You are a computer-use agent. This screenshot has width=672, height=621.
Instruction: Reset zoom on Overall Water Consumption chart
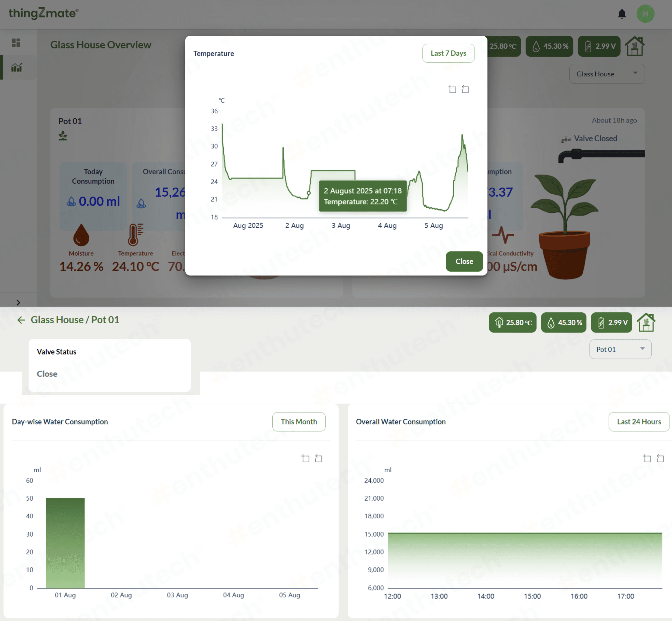tap(660, 458)
